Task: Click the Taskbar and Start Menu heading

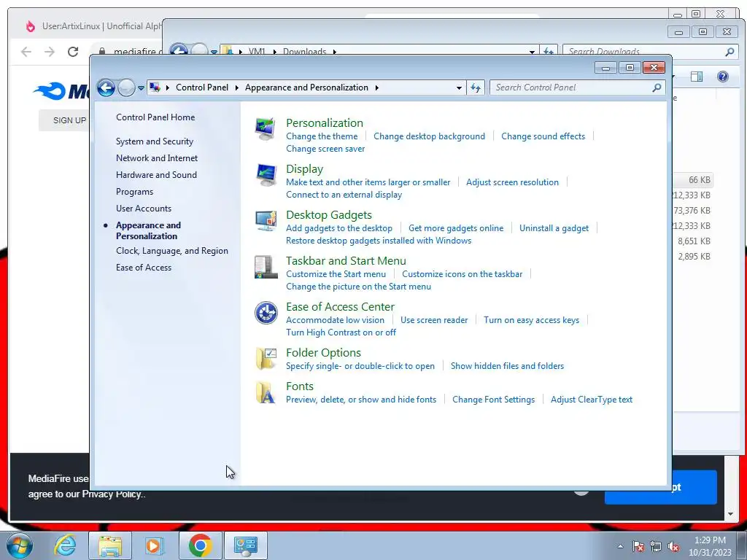Action: coord(346,261)
